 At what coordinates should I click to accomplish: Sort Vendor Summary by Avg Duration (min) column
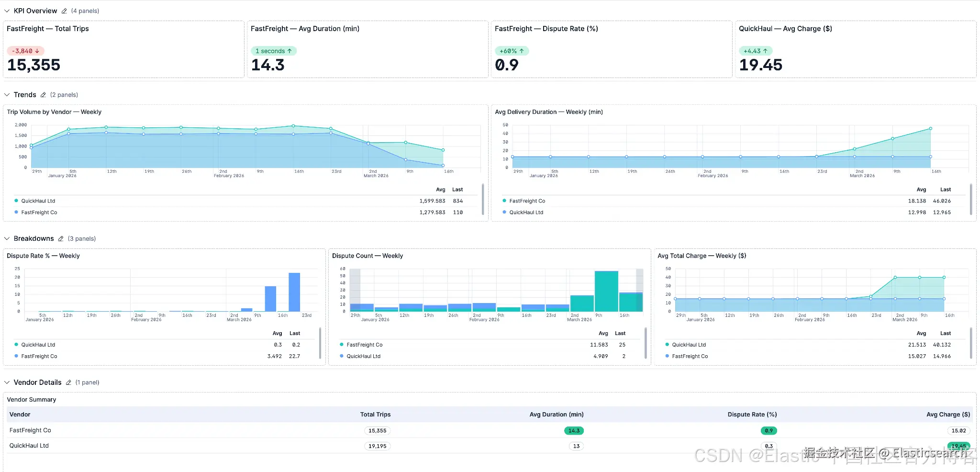coord(557,415)
